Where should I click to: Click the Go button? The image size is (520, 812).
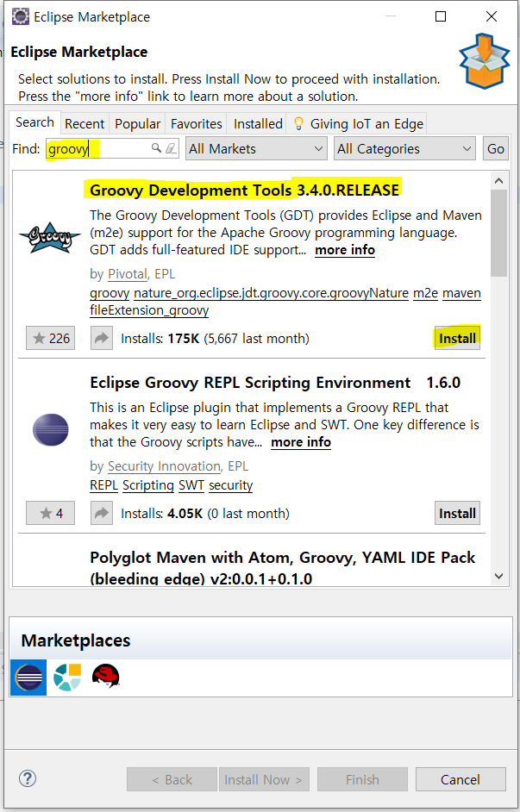(496, 149)
